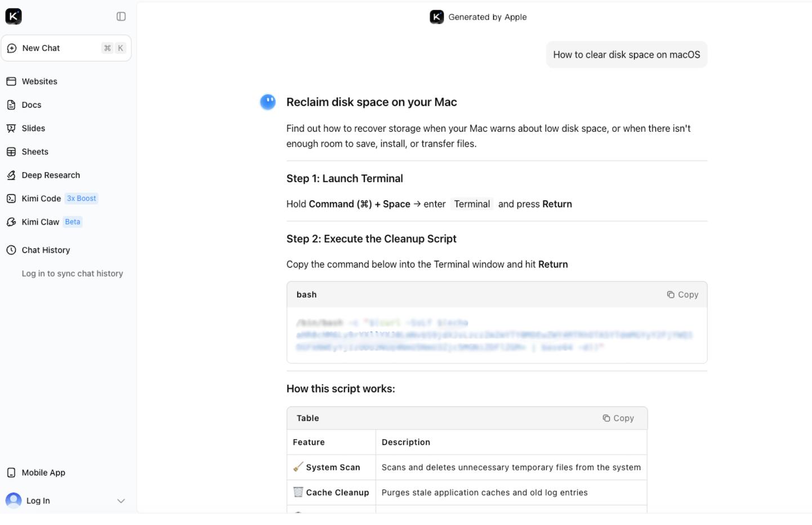
Task: Select the Deep Research pen icon
Action: (x=12, y=175)
